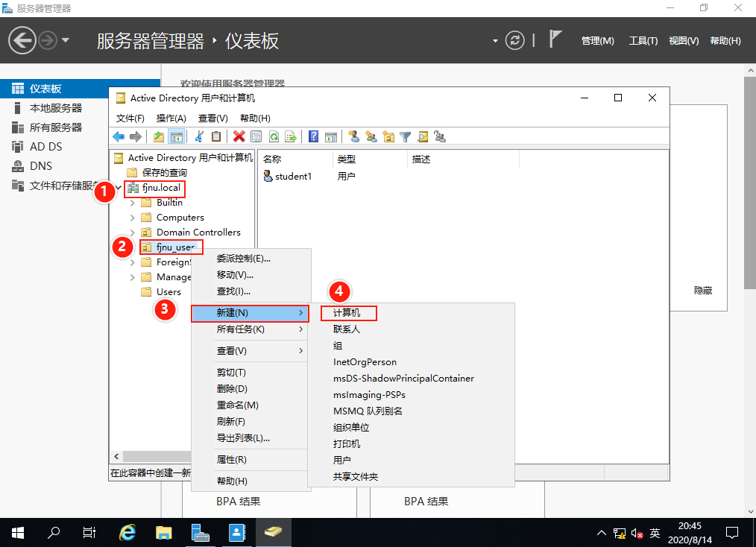The image size is (756, 547).
Task: Click the create new user icon
Action: [354, 137]
